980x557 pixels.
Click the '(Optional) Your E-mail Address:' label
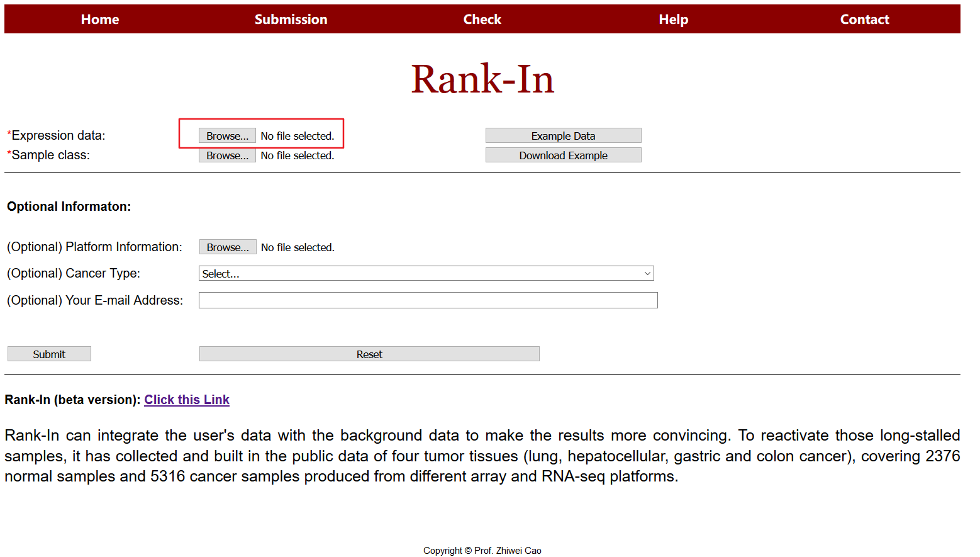click(95, 301)
